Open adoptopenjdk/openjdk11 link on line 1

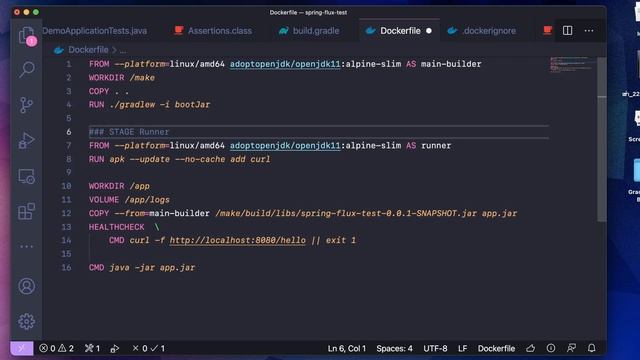click(285, 64)
